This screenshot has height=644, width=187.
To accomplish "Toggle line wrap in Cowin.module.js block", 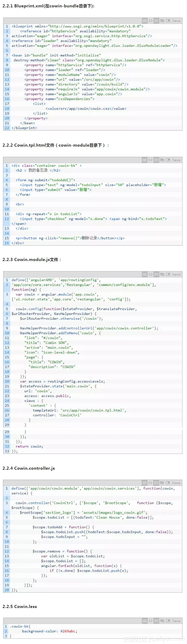I will pos(156,274).
